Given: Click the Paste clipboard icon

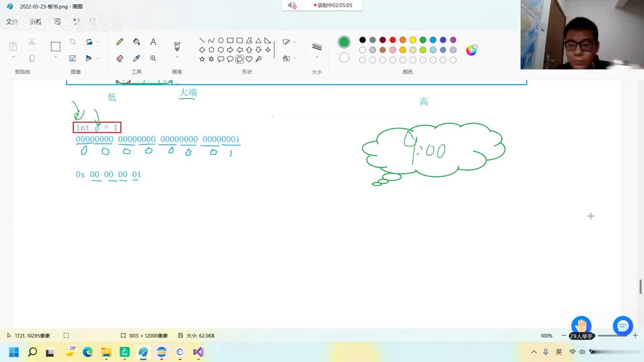Looking at the screenshot, I should point(14,46).
